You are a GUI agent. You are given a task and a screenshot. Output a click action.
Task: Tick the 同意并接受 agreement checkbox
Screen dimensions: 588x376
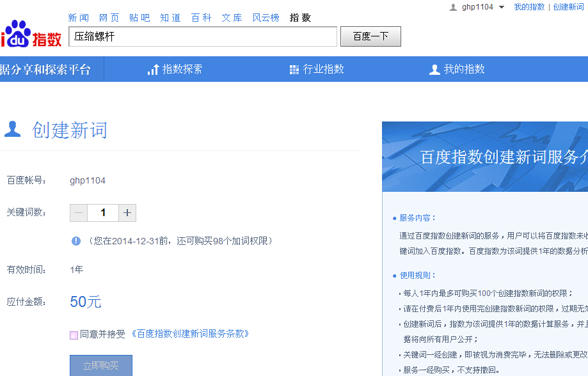74,335
